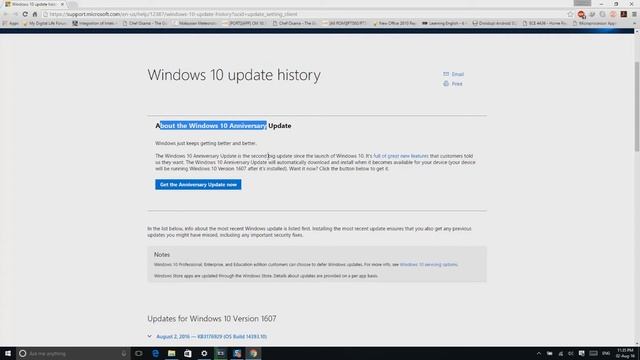The height and width of the screenshot is (360, 640).
Task: Click the red extension icon beside the star
Action: [581, 15]
